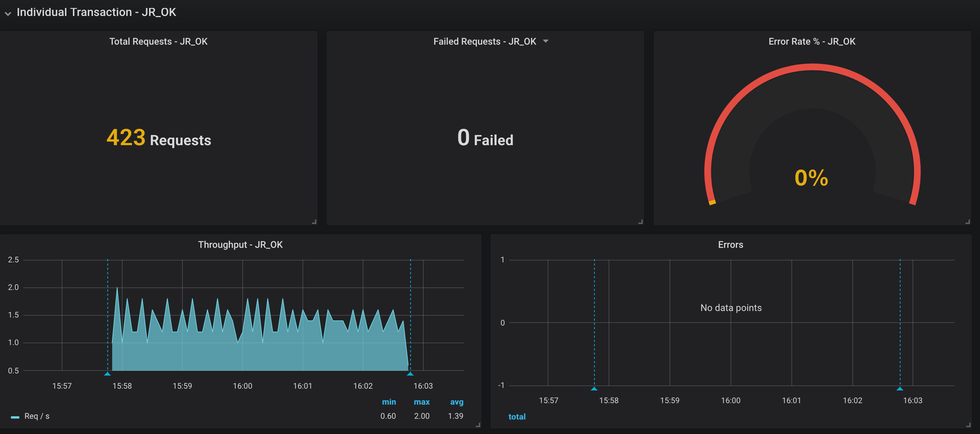Image resolution: width=980 pixels, height=434 pixels.
Task: Open the Req / s series color swatch
Action: (x=15, y=417)
